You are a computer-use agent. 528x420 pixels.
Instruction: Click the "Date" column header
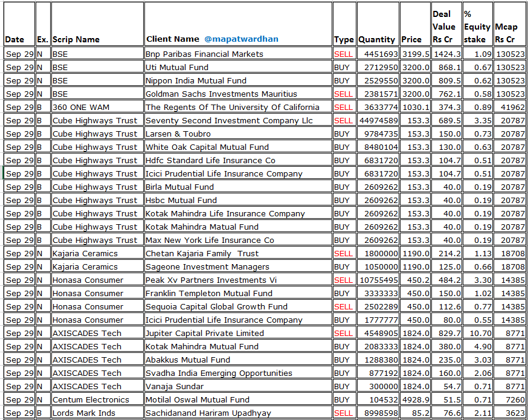click(19, 24)
